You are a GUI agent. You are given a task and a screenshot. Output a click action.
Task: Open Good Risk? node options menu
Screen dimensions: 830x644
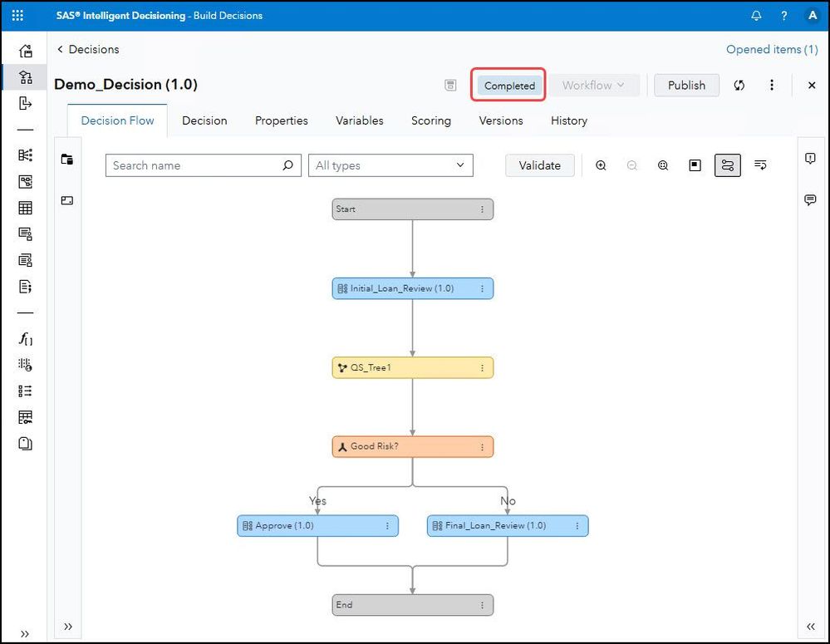482,447
